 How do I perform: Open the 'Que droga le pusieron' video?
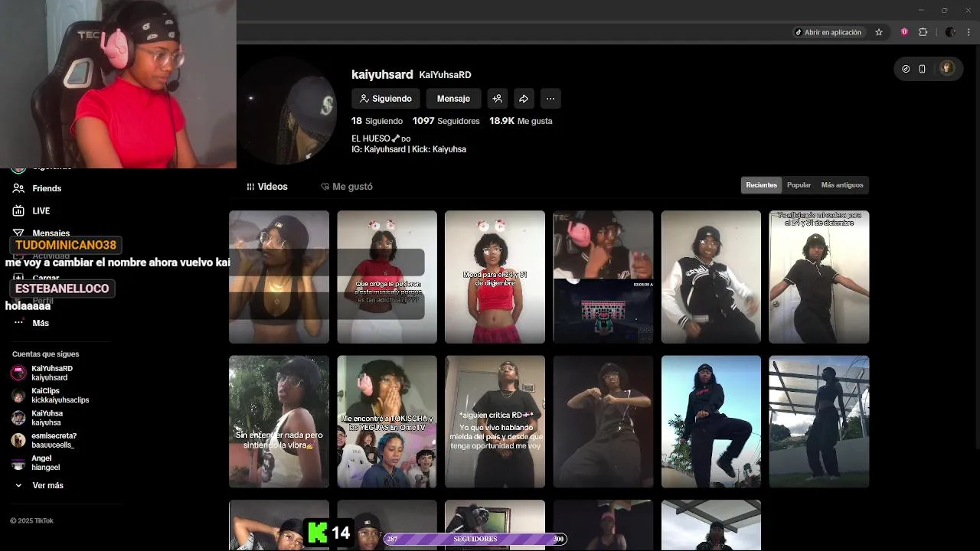(387, 277)
